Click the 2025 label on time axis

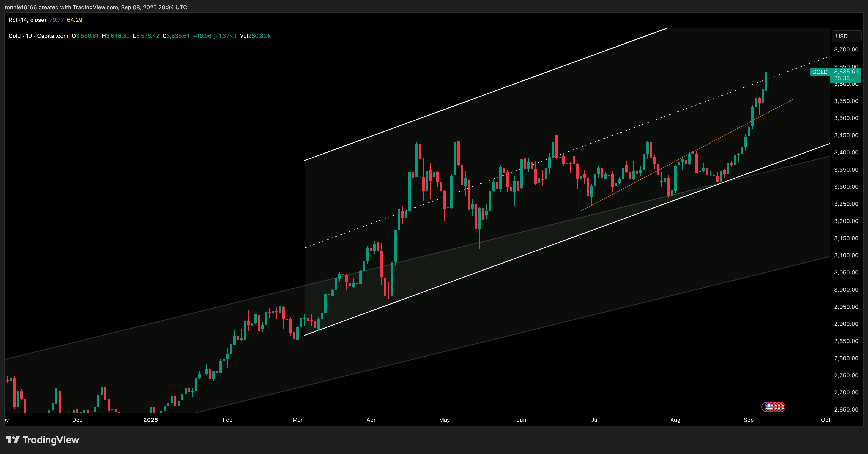click(x=151, y=420)
